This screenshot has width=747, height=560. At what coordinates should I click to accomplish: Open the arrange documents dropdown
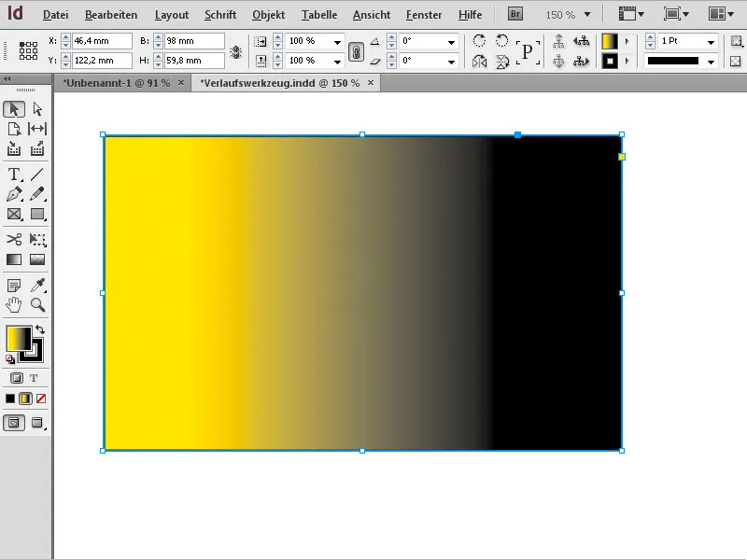[721, 14]
